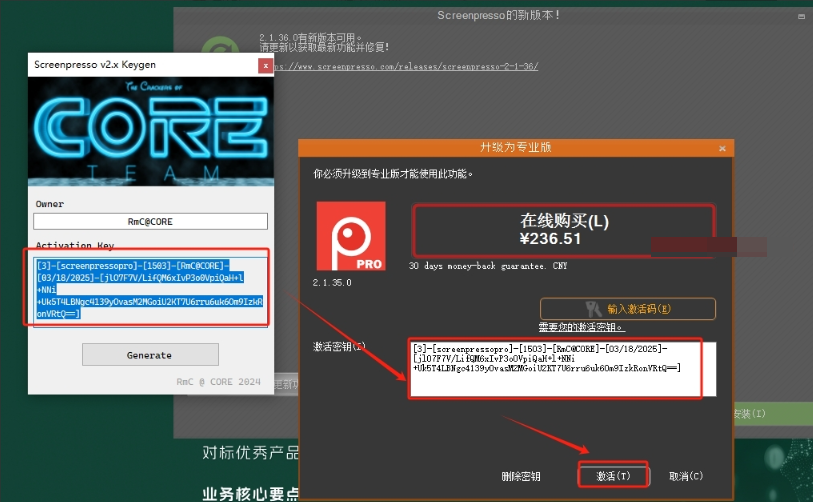Image resolution: width=813 pixels, height=502 pixels.
Task: Click the 输入激活码(E) button
Action: click(628, 309)
